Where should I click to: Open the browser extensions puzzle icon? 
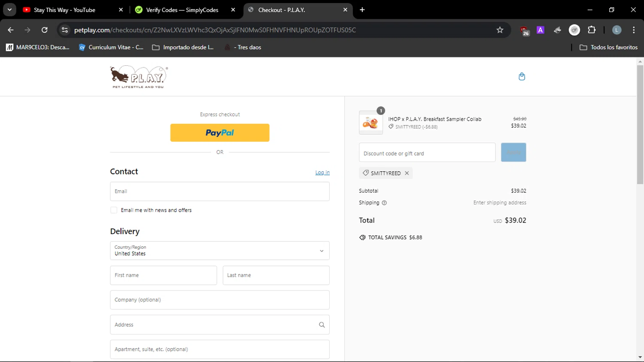[592, 30]
